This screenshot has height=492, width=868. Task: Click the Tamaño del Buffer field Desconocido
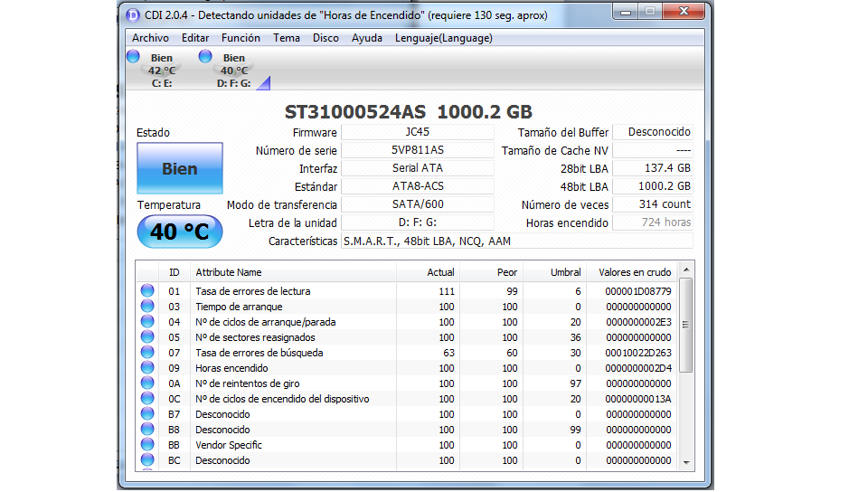[x=653, y=132]
